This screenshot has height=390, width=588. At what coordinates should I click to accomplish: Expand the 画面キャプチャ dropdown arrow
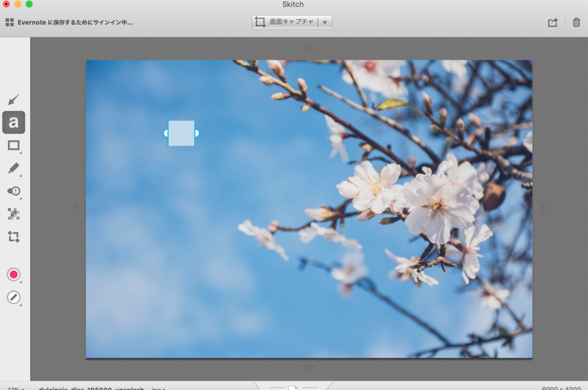coord(324,22)
